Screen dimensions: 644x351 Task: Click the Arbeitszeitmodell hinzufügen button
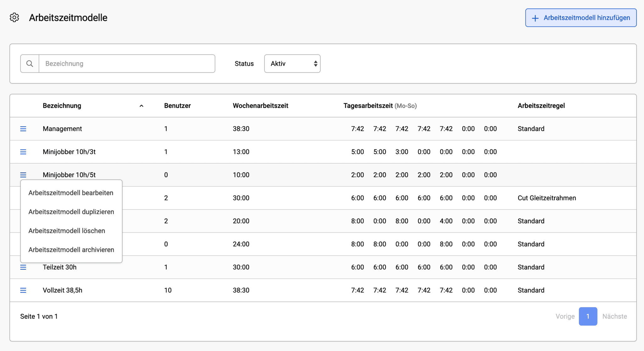[x=580, y=18]
